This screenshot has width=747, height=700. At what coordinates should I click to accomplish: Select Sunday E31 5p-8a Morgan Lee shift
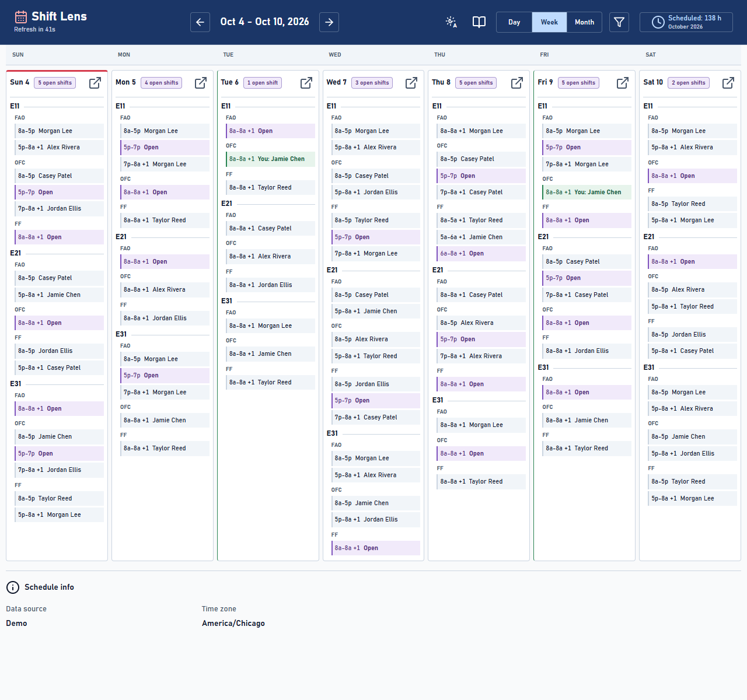click(59, 515)
